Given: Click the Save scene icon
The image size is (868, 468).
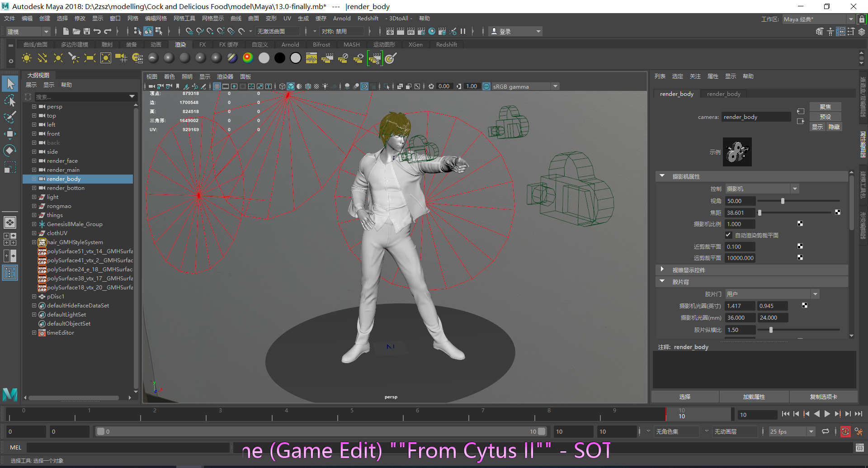Looking at the screenshot, I should click(87, 31).
